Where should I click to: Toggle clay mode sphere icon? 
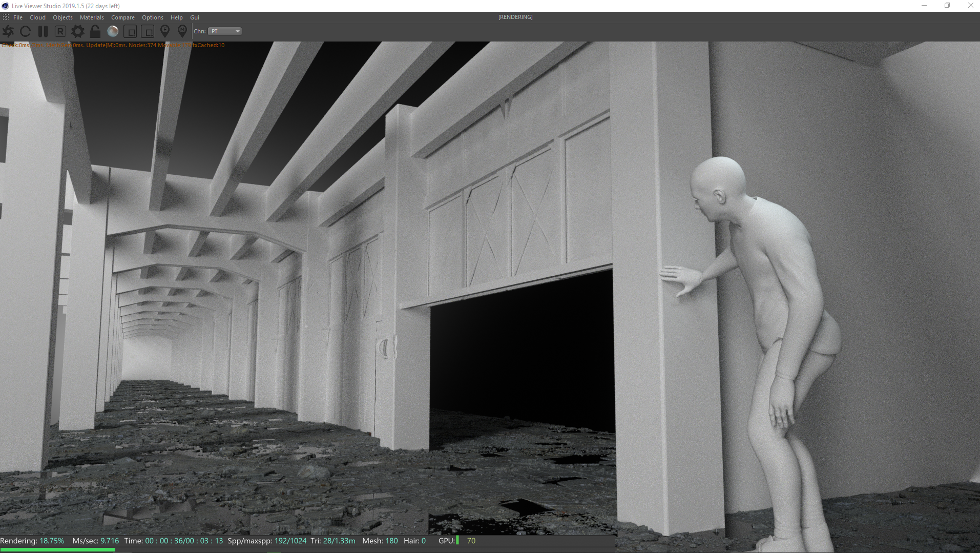point(113,32)
